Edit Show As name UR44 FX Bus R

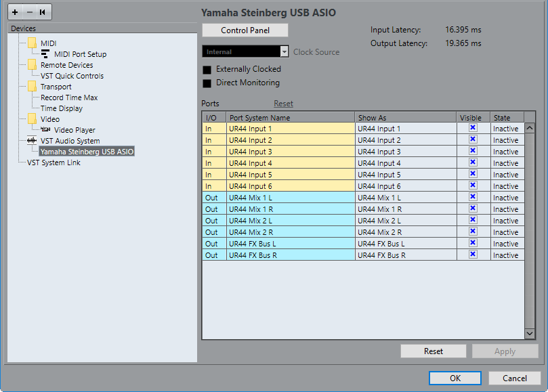[x=406, y=255]
